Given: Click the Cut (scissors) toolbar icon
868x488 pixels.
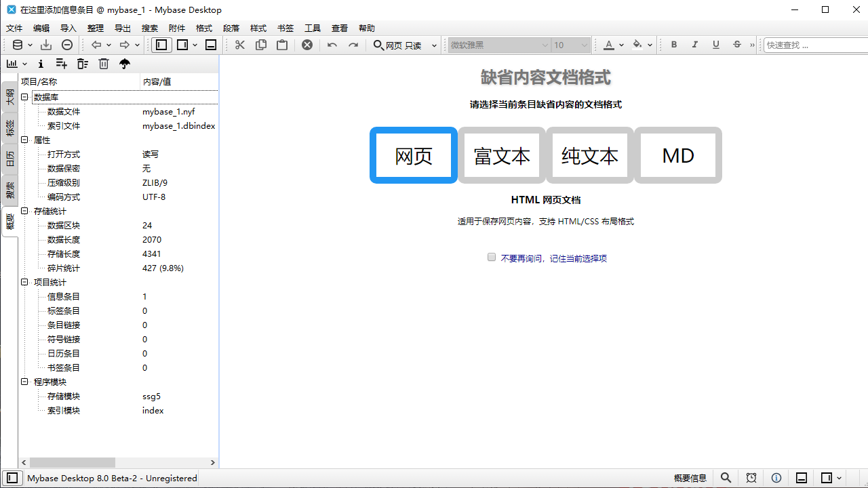Looking at the screenshot, I should (x=239, y=45).
